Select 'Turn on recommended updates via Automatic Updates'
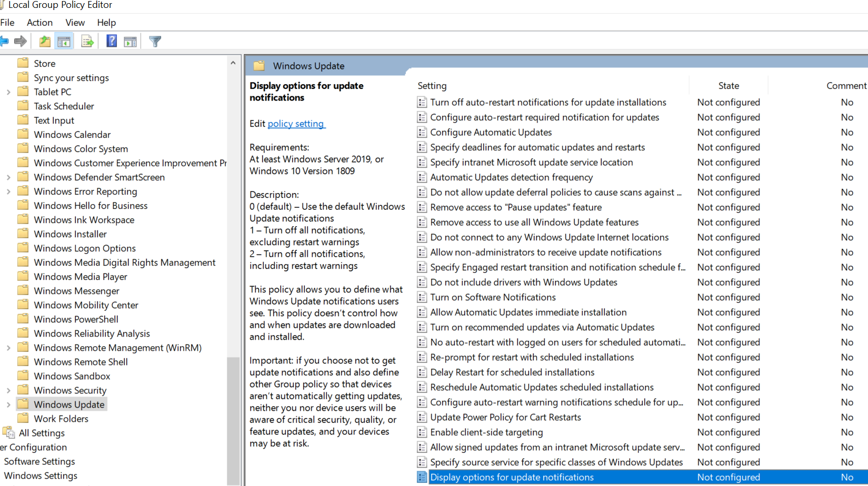Screen dimensions: 868x486 click(542, 327)
